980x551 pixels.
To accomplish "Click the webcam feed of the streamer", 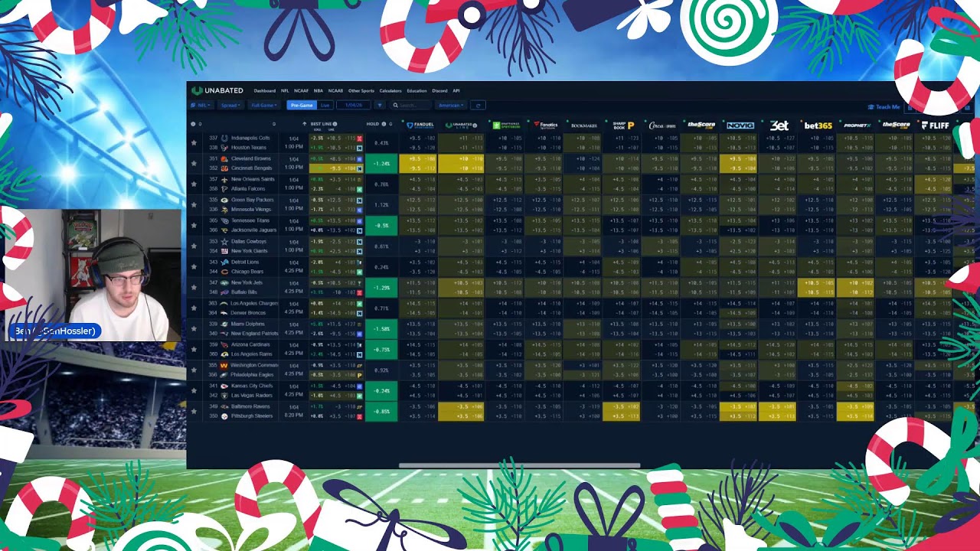I will click(x=93, y=275).
